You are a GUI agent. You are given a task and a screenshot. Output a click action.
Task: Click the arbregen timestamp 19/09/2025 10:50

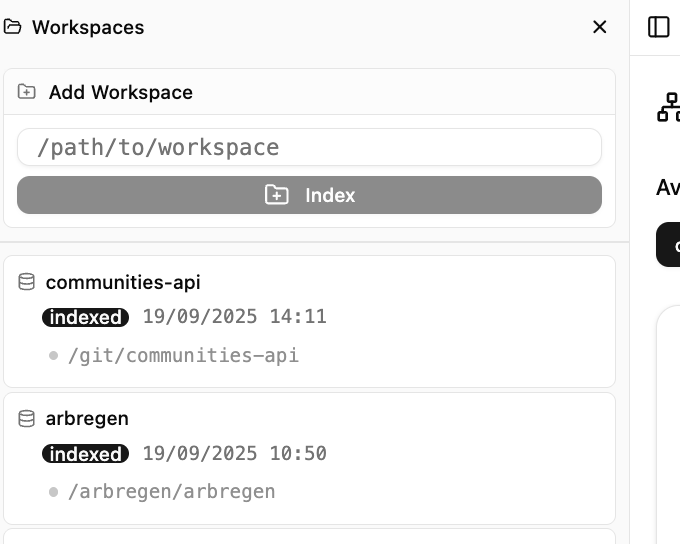[234, 453]
